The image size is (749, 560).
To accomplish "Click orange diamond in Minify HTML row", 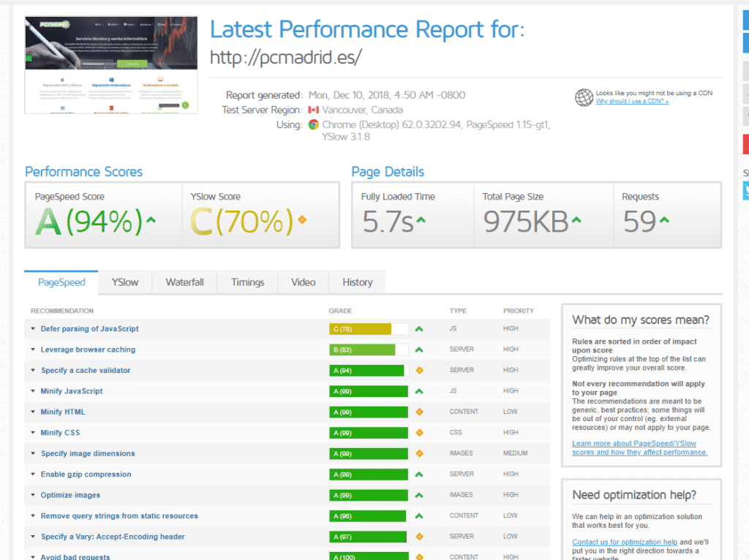I will pos(419,412).
